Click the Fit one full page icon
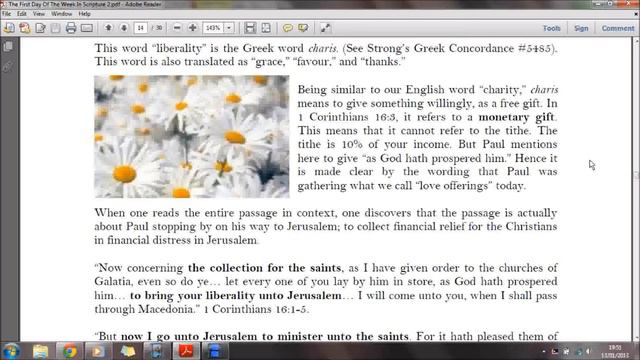 pos(266,28)
